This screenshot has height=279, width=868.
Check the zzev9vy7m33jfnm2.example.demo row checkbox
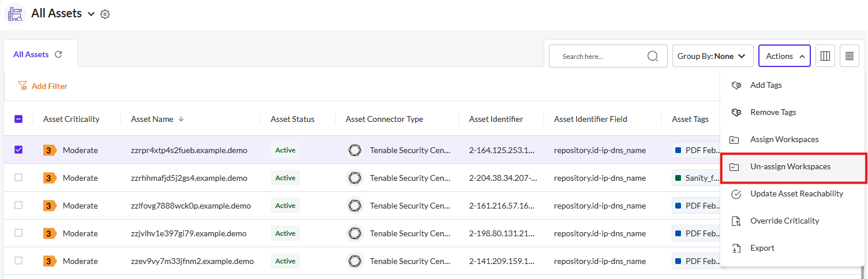point(18,261)
